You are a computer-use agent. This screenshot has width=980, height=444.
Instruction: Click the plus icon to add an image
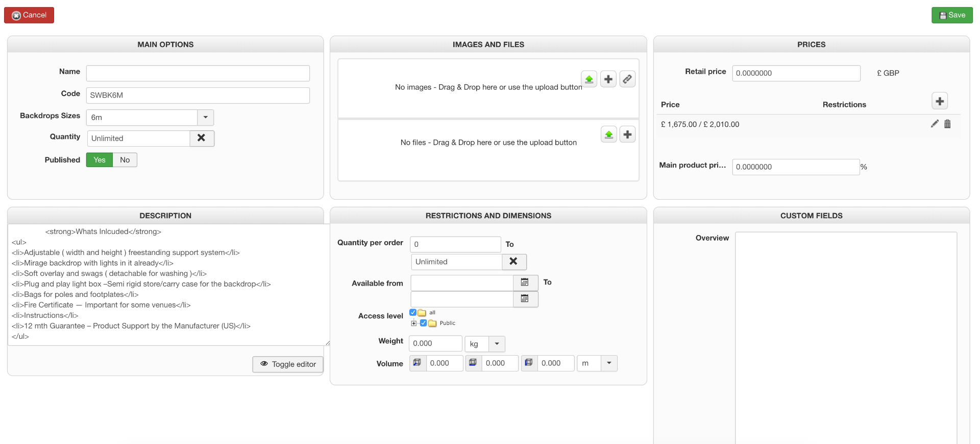(x=608, y=79)
